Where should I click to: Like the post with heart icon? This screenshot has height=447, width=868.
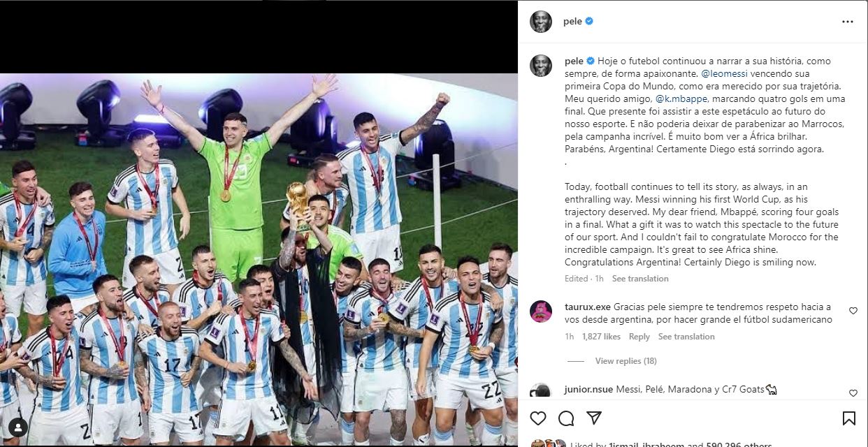[x=537, y=418]
